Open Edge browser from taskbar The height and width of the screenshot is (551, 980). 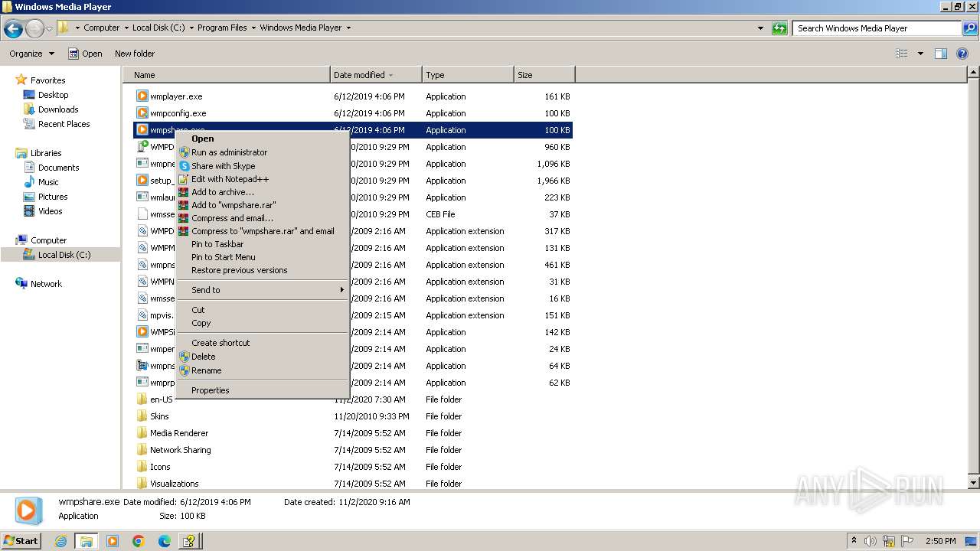(x=164, y=541)
